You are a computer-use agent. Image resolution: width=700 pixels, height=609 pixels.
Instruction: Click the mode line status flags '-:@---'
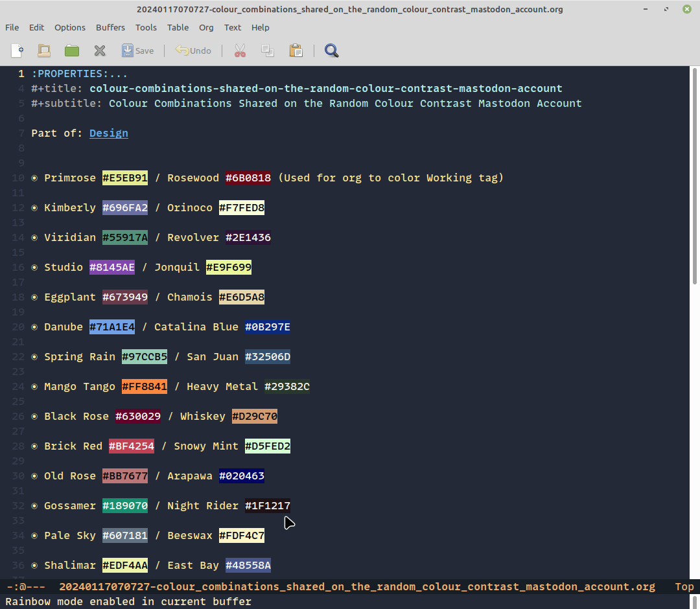point(26,587)
